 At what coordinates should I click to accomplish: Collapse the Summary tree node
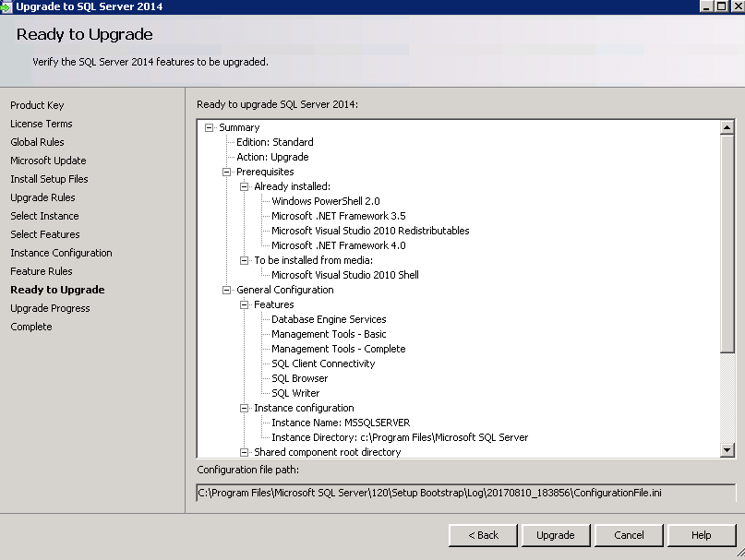click(x=209, y=127)
